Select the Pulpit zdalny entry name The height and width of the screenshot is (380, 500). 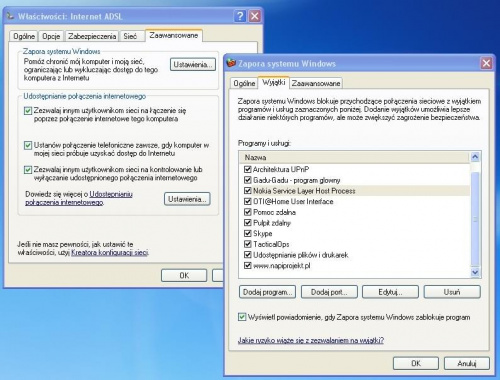pyautogui.click(x=272, y=223)
